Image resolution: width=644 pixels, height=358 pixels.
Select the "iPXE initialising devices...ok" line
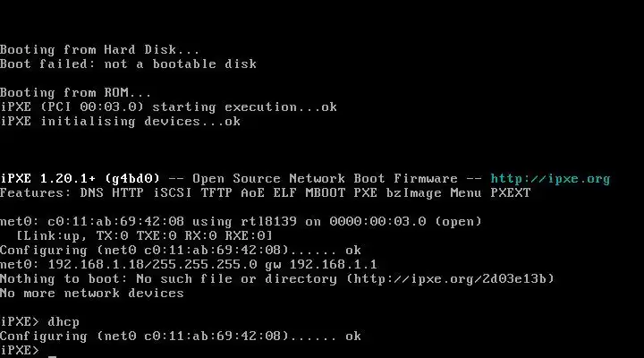click(x=120, y=121)
